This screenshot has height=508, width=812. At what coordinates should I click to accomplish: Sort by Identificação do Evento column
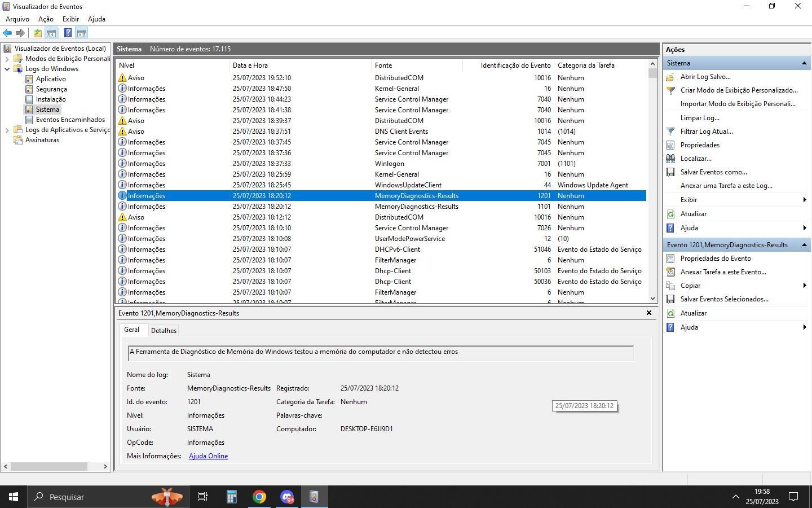(508, 65)
